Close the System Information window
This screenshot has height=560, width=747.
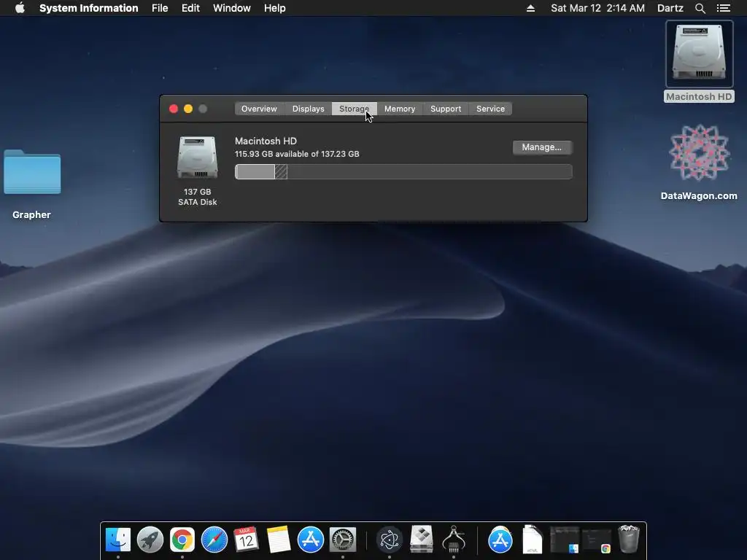click(x=174, y=109)
